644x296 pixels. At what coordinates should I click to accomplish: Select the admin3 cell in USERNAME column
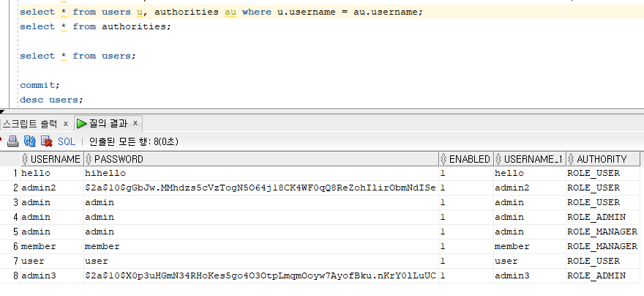tap(52, 275)
